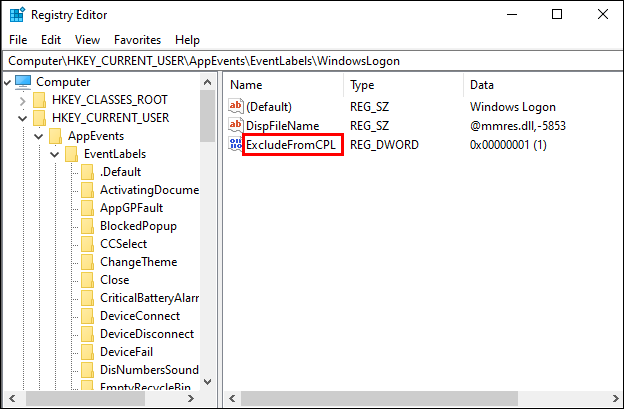Select the AppEvents key
The height and width of the screenshot is (409, 624).
(96, 136)
